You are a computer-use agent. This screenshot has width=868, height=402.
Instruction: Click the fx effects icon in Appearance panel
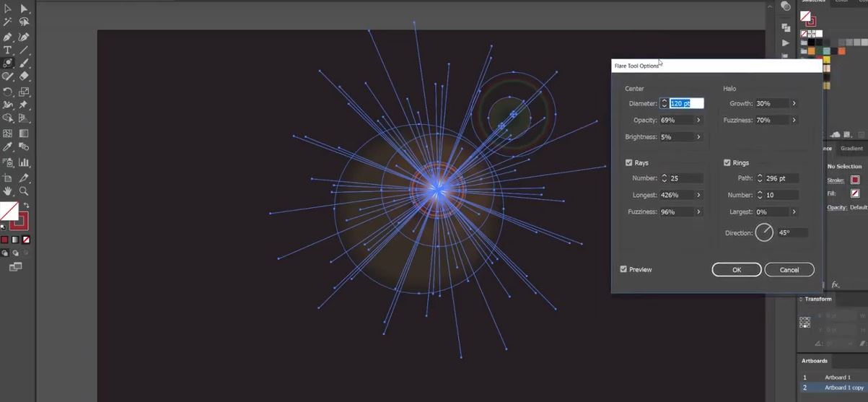[836, 285]
